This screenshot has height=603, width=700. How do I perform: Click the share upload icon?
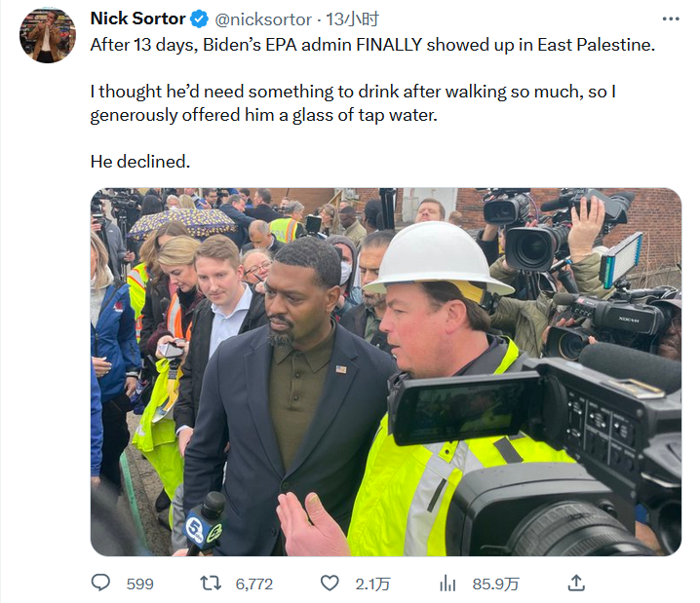coord(576,583)
